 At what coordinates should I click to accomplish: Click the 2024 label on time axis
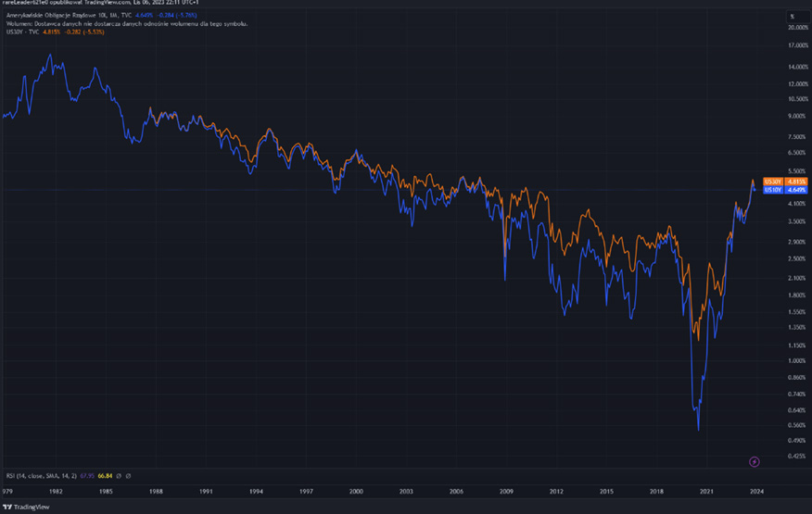point(756,491)
